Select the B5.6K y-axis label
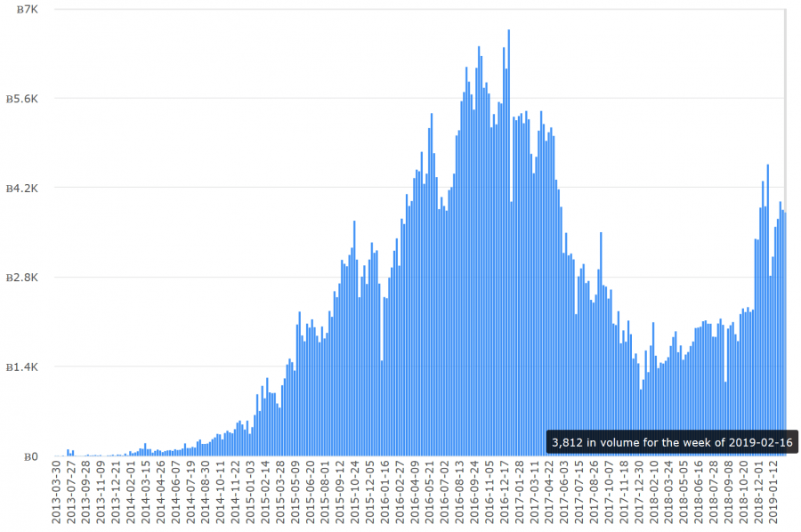 [22, 99]
